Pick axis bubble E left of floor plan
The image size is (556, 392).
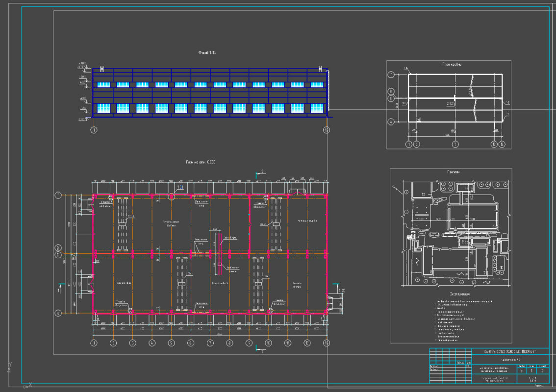click(58, 255)
